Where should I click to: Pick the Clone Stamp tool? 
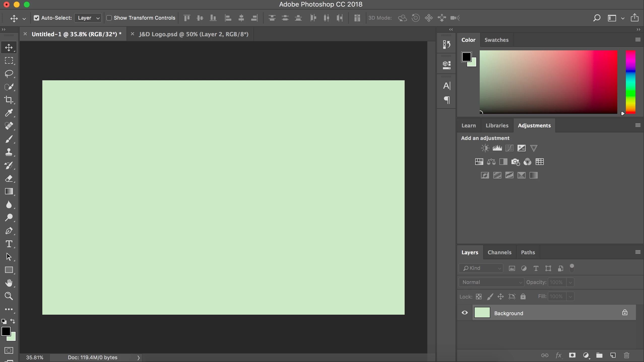9,152
